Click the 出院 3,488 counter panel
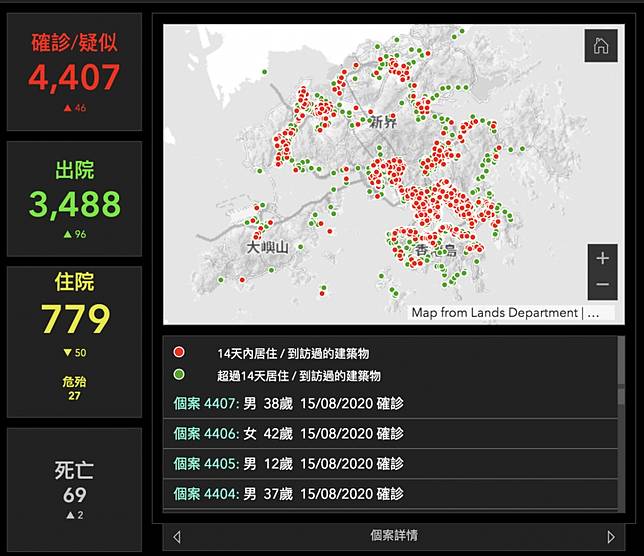The width and height of the screenshot is (644, 556). point(74,198)
